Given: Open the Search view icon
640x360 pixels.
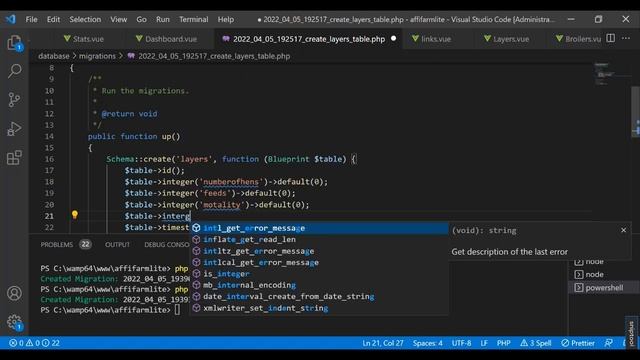Looking at the screenshot, I should [x=14, y=71].
